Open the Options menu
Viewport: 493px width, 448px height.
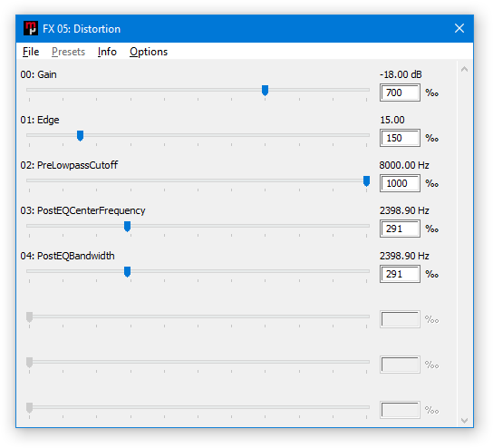pyautogui.click(x=149, y=52)
